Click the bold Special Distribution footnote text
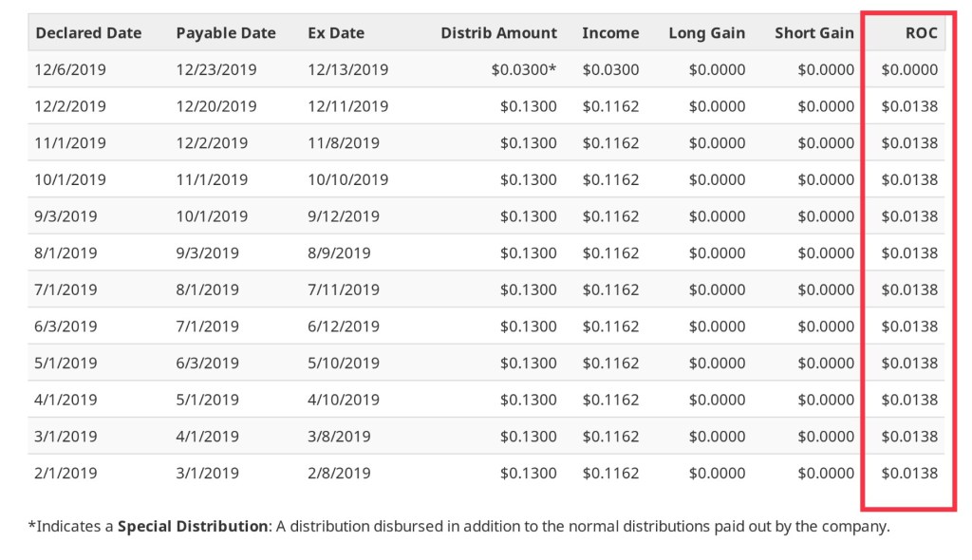This screenshot has height=560, width=972. coord(193,526)
